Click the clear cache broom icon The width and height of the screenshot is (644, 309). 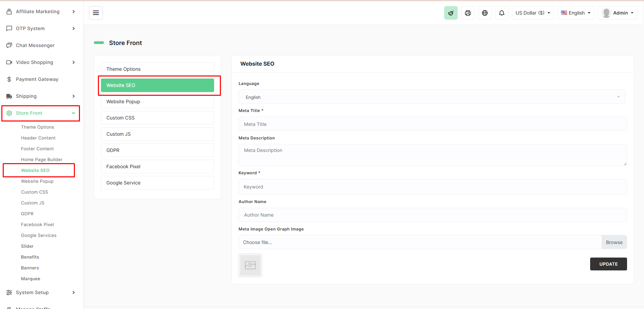coord(451,13)
